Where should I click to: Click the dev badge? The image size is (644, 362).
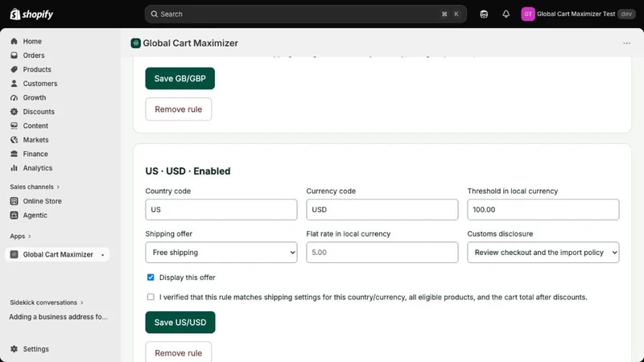[x=626, y=14]
